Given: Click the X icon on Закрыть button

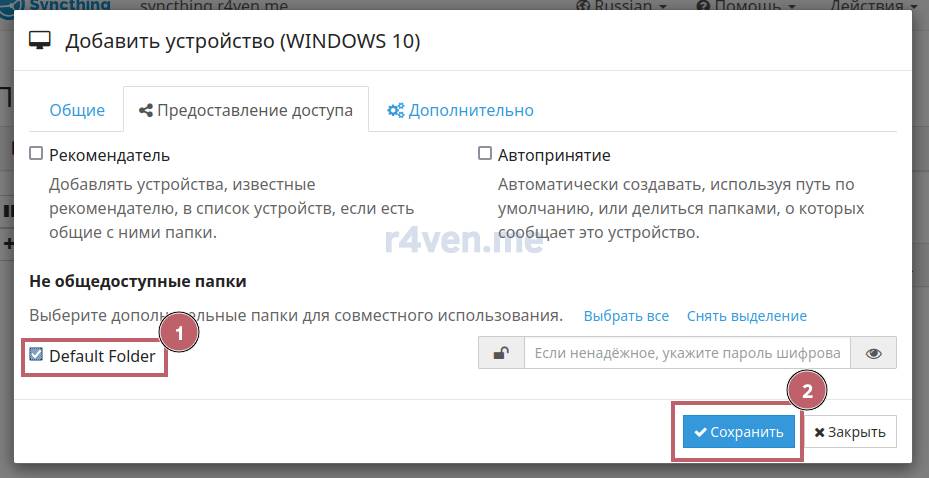Looking at the screenshot, I should 820,432.
